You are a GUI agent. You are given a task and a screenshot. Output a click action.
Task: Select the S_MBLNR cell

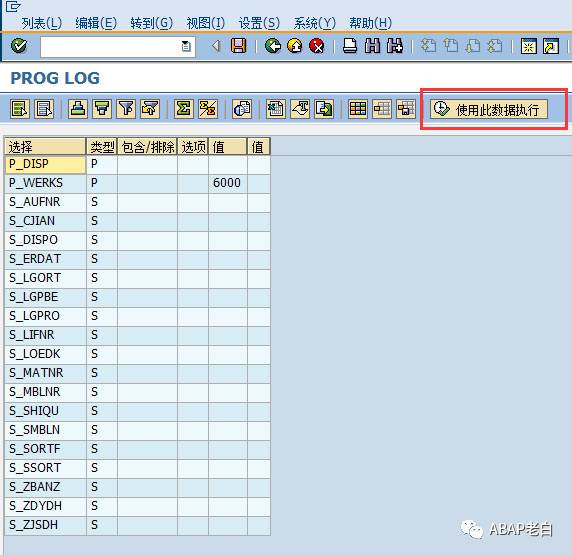point(45,392)
